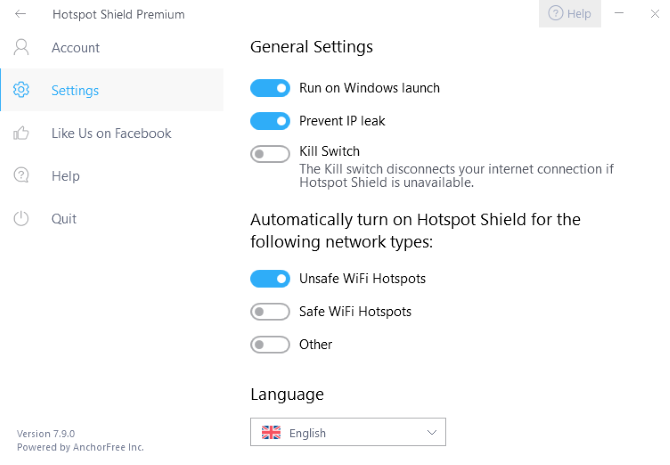
Task: Click the Help button in title bar
Action: tap(570, 14)
